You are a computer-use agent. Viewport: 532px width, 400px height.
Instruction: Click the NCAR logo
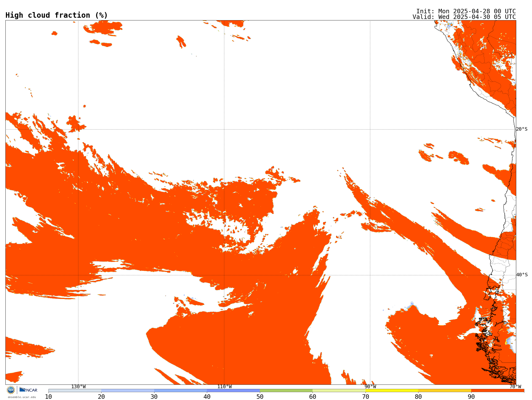28,390
